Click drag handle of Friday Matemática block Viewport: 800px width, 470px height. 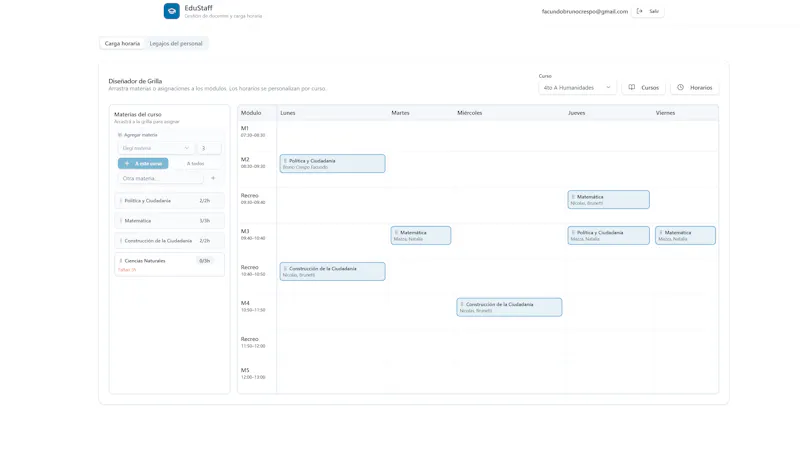[661, 233]
